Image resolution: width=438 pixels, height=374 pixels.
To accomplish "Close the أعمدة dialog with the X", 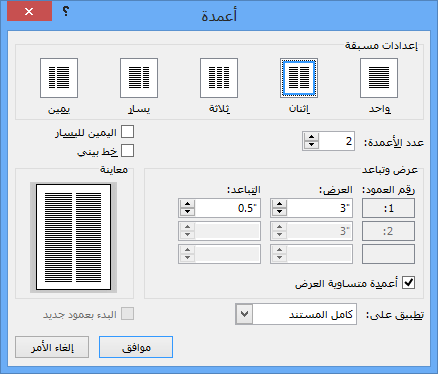I will pyautogui.click(x=29, y=12).
